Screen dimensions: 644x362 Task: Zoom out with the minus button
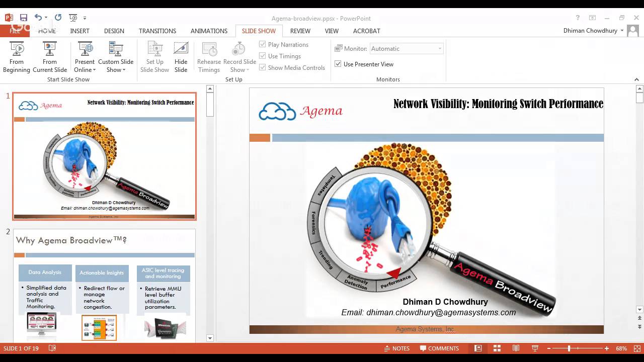[x=548, y=348]
